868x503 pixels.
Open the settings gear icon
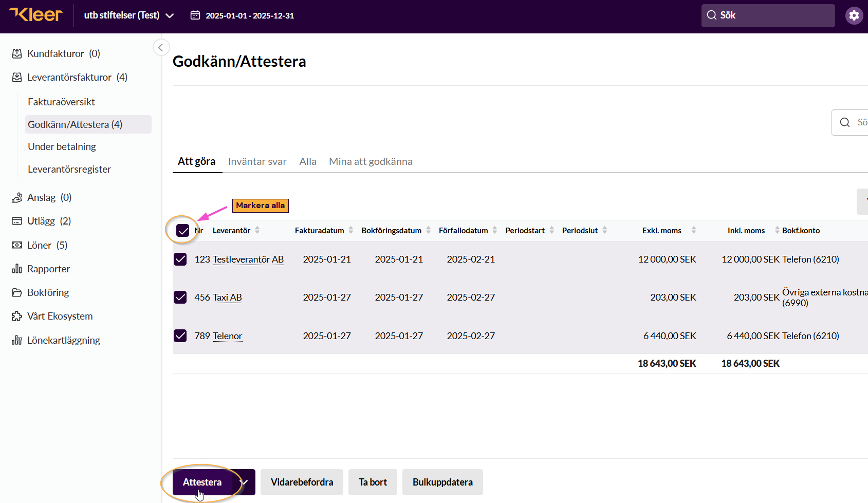coord(854,15)
